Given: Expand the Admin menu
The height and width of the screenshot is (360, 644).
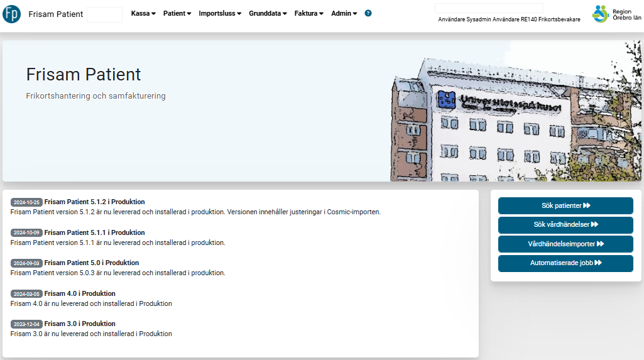Looking at the screenshot, I should point(344,13).
